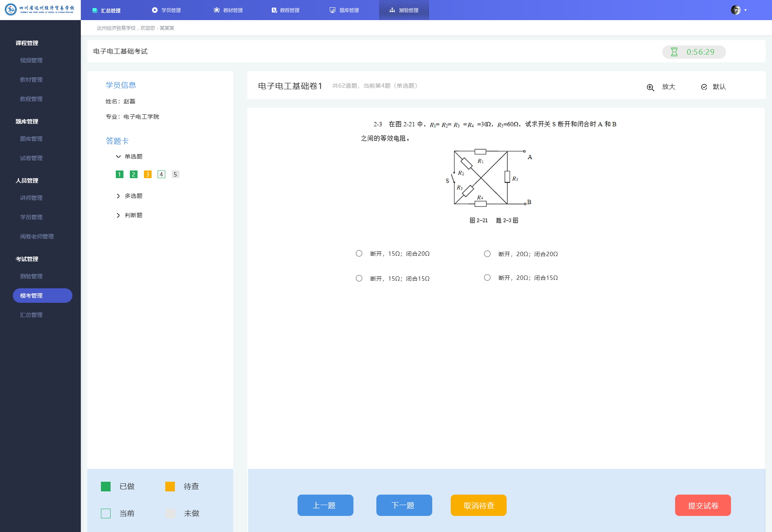
Task: Jump to orange question 3 square
Action: pos(148,174)
